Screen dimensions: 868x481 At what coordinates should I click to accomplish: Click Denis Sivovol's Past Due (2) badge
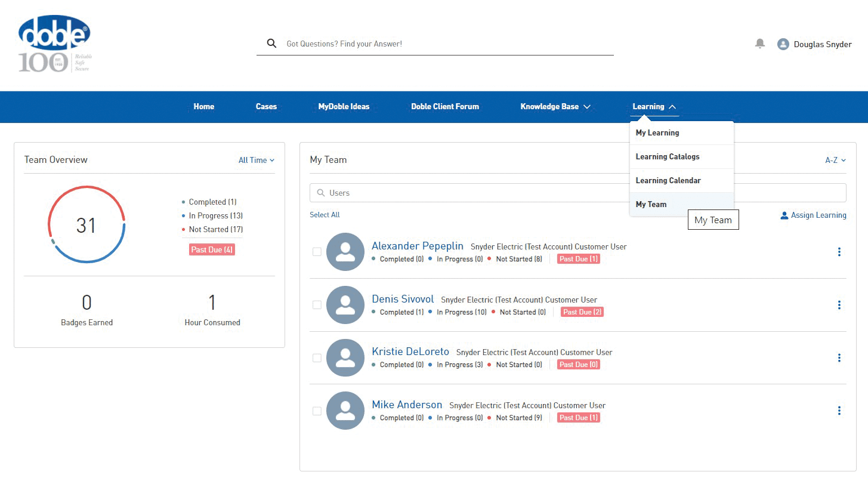pos(582,312)
